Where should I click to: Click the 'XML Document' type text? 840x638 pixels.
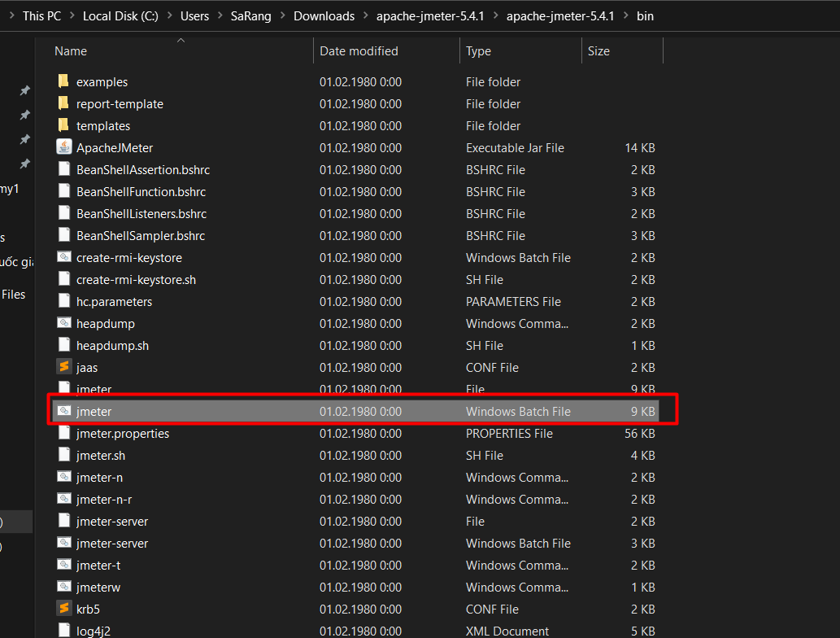507,631
